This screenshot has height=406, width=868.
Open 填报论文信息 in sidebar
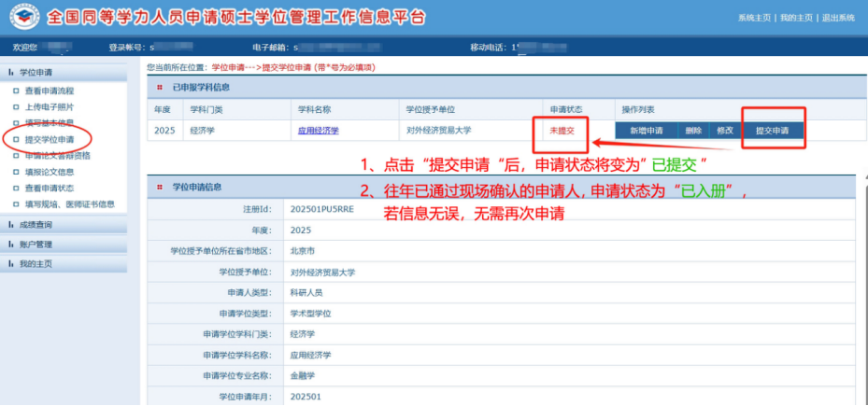50,172
